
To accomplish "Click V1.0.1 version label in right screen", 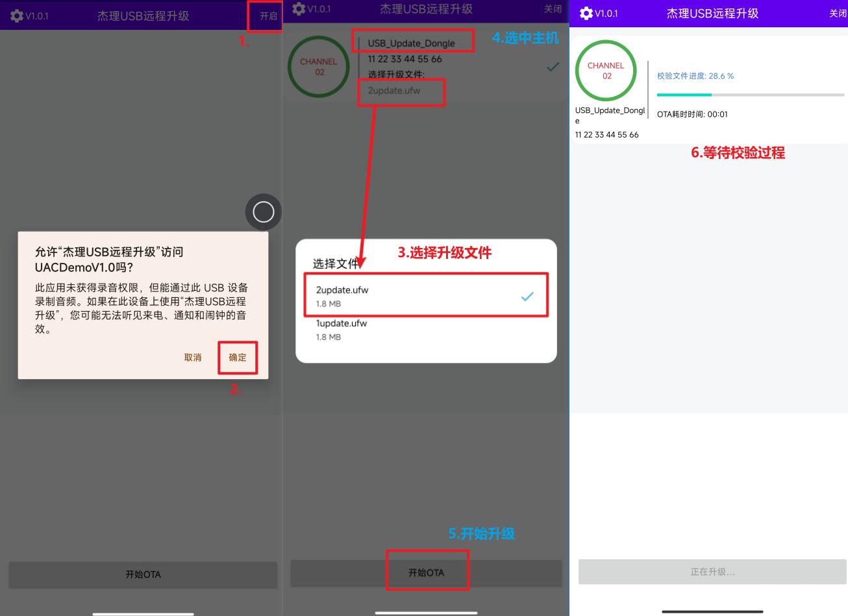I will pos(606,14).
